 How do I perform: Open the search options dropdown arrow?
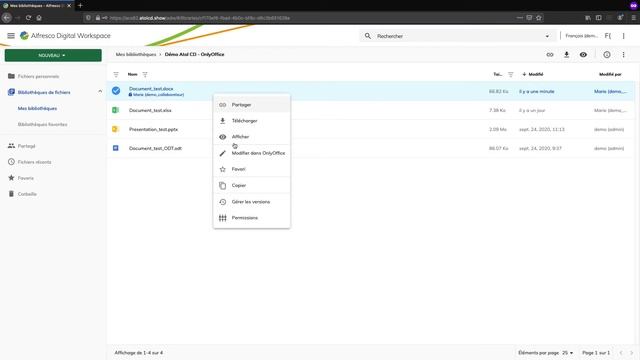pos(547,36)
